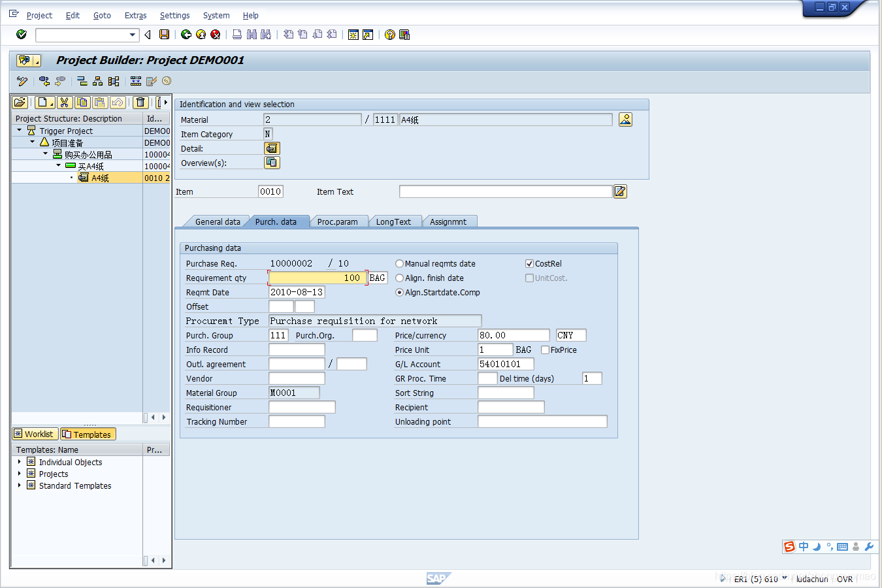Collapse the Trigger Project tree node
Image resolution: width=882 pixels, height=588 pixels.
[20, 131]
